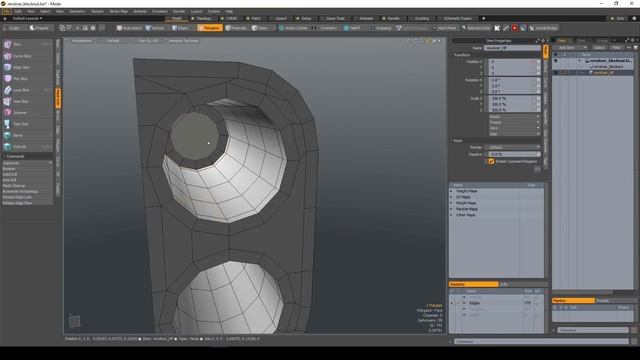
Task: Open the Subdivide commands dropdown
Action: click(x=27, y=163)
